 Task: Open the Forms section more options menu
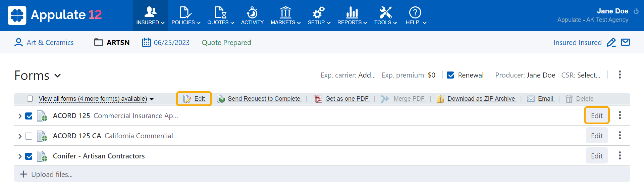[x=620, y=75]
